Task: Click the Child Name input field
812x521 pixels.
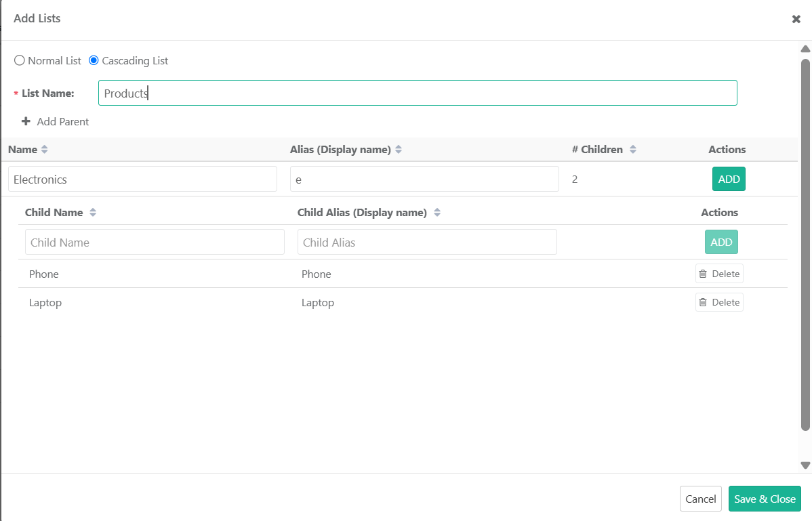Action: (155, 242)
